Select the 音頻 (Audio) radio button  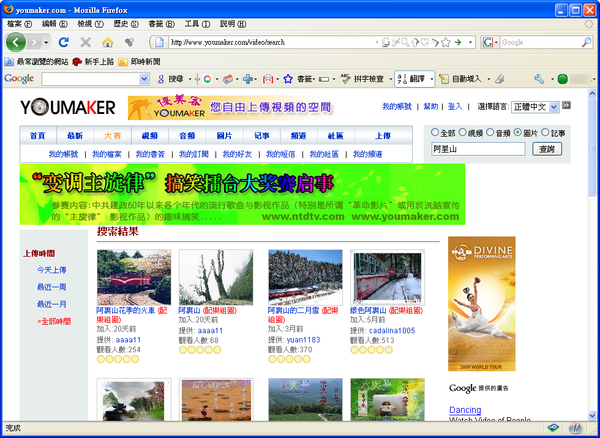point(490,132)
